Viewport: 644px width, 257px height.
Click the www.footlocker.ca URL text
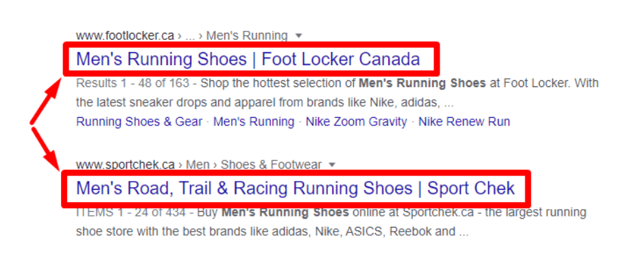tap(126, 36)
